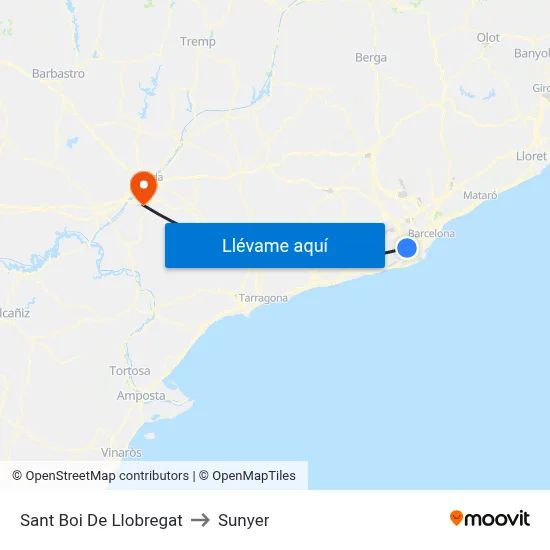Click the Sant Boi De Llobregat origin text
This screenshot has width=550, height=550.
tap(101, 520)
